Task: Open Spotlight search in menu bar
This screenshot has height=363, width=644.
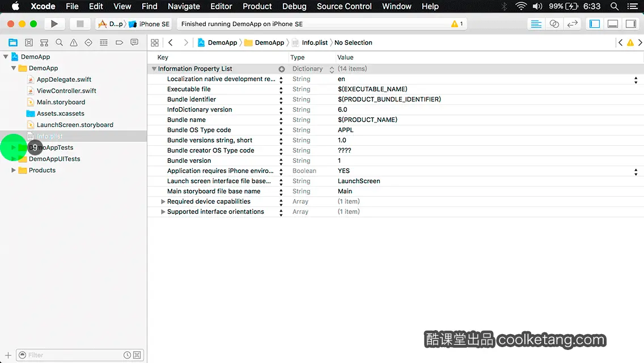Action: point(615,6)
